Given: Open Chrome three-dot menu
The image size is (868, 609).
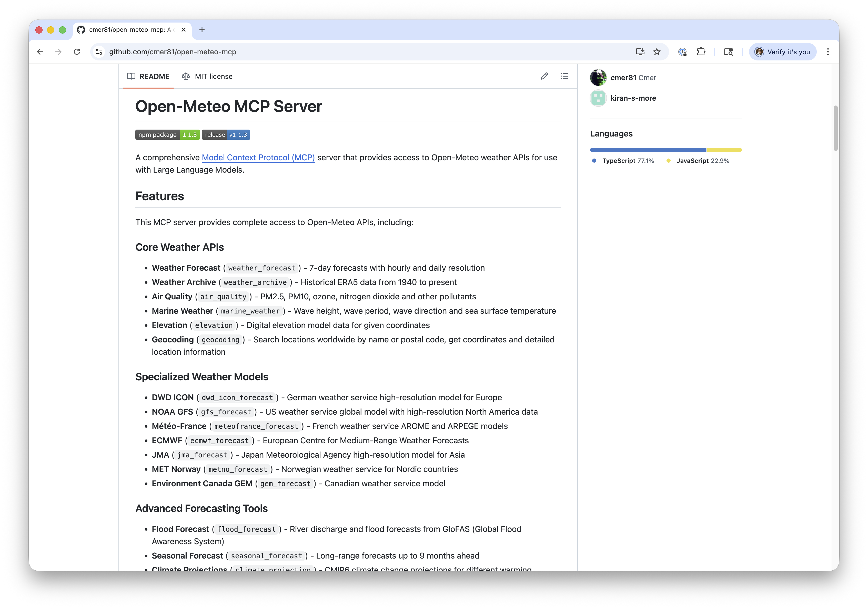Looking at the screenshot, I should pyautogui.click(x=827, y=52).
